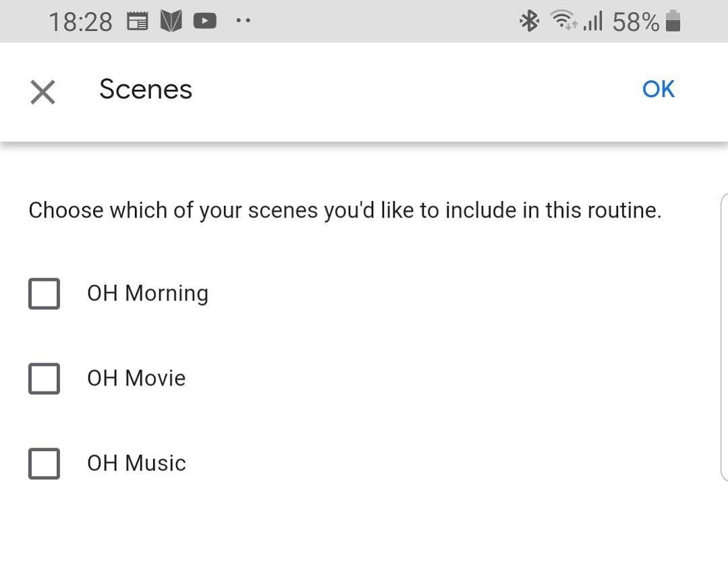This screenshot has width=728, height=586.
Task: Tap the Bluetooth status icon
Action: 529,22
